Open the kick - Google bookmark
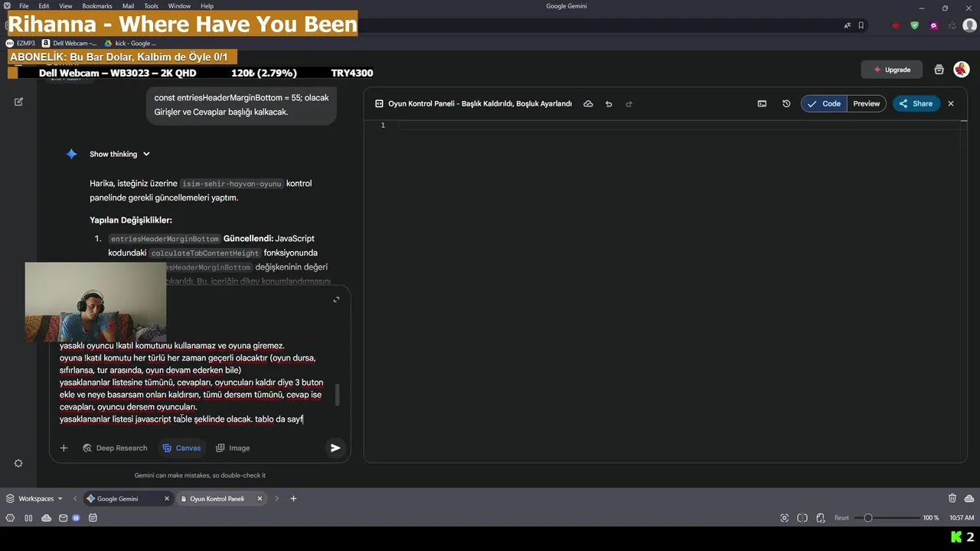This screenshot has width=980, height=551. pyautogui.click(x=130, y=44)
